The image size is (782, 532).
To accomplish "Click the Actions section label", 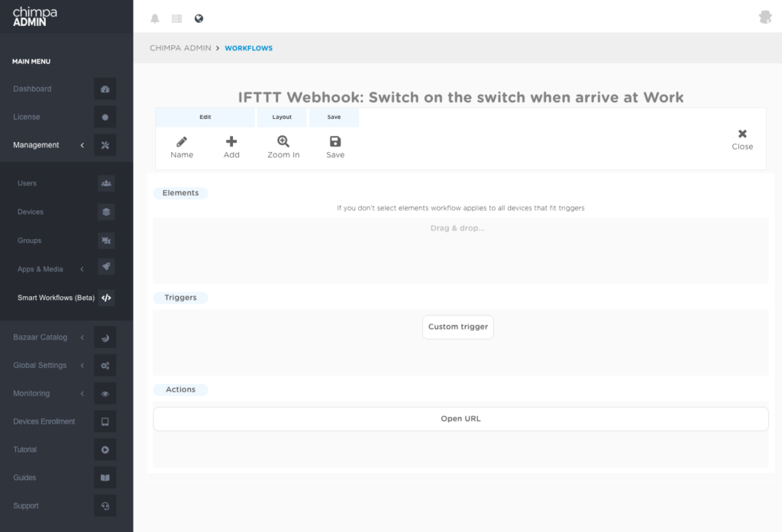I will coord(180,389).
